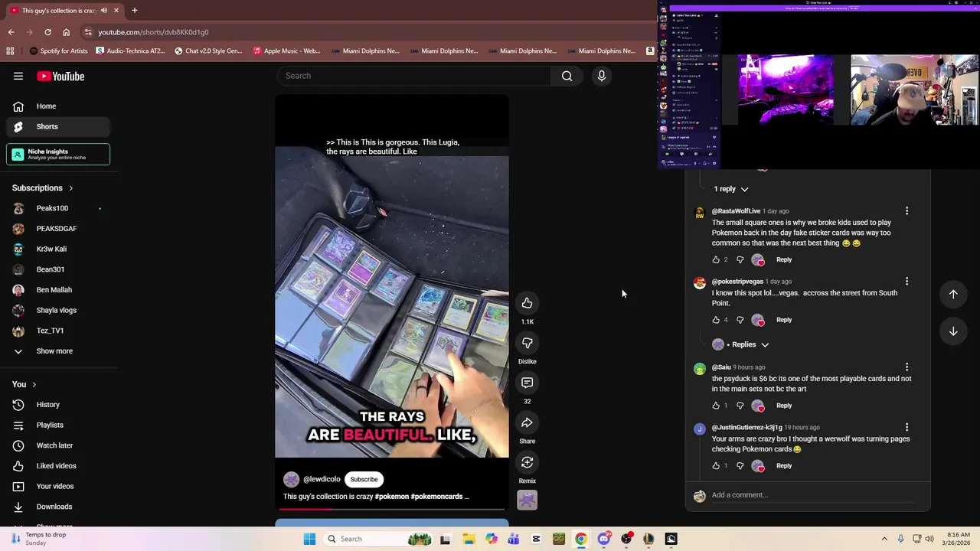Expand Subscriptions with Show more
This screenshot has width=980, height=551.
pyautogui.click(x=55, y=351)
